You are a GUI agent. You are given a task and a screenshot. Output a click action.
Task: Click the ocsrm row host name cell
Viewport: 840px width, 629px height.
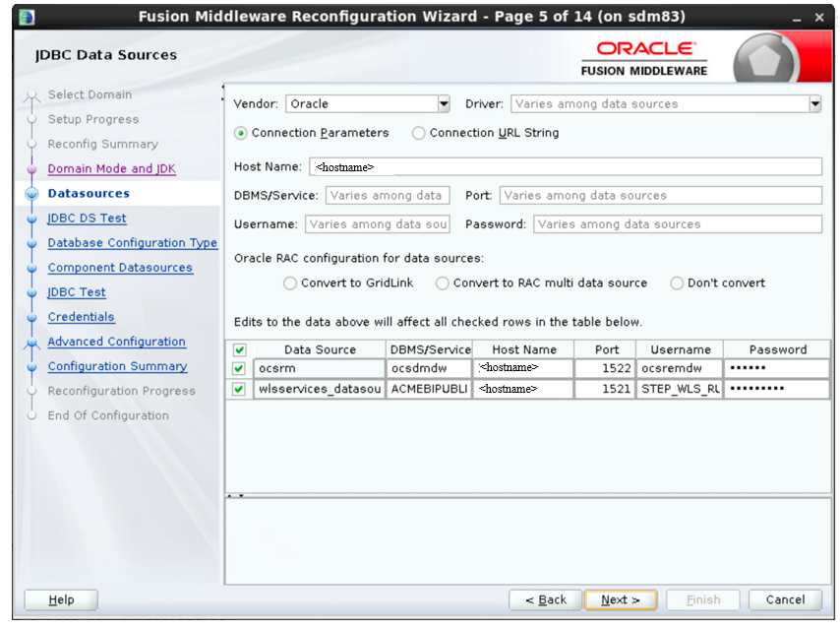point(523,368)
